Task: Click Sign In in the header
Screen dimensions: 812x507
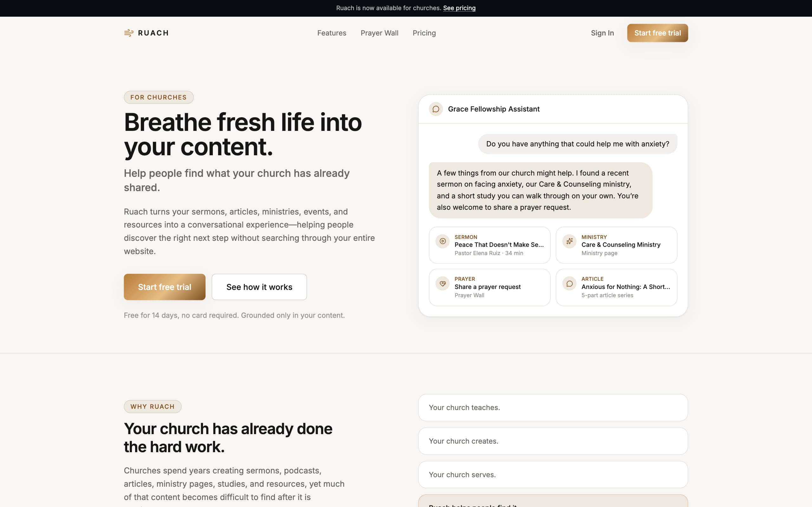Action: click(602, 33)
